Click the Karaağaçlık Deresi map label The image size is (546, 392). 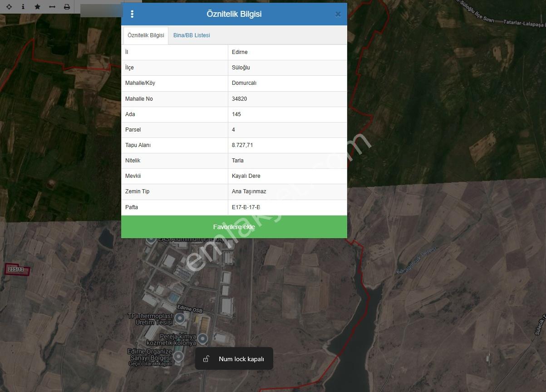point(416,260)
